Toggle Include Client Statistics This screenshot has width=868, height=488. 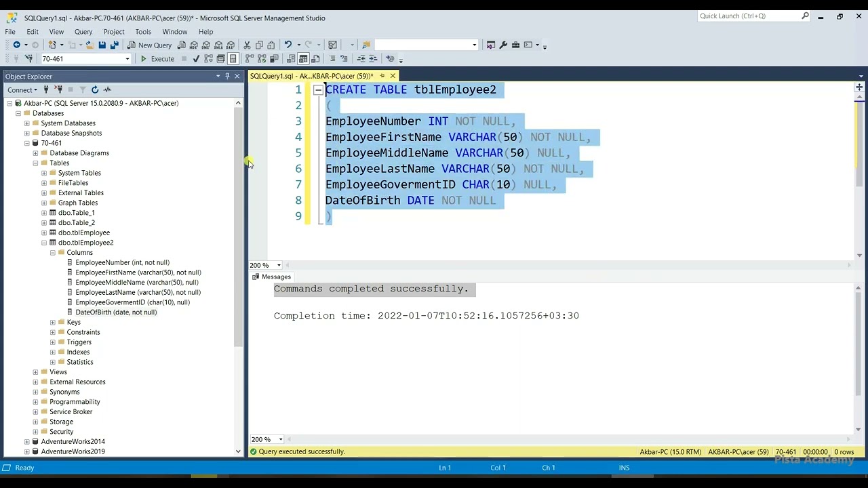[274, 58]
